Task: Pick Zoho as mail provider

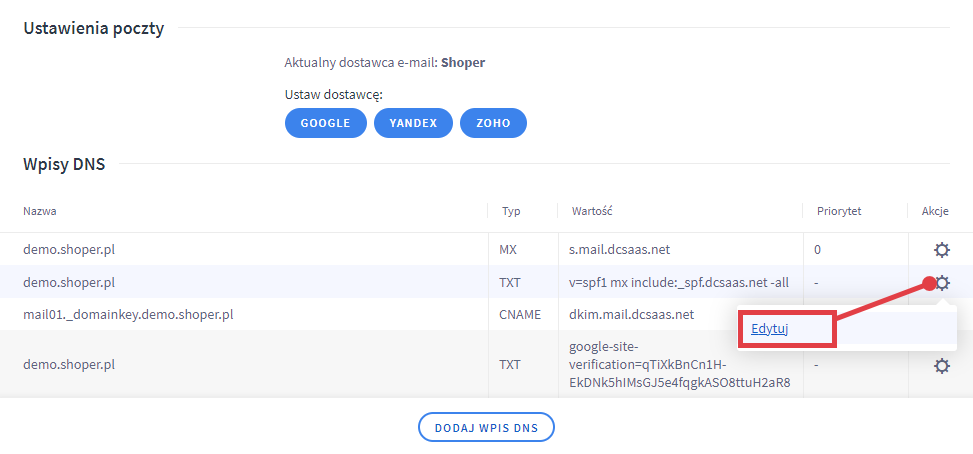Action: pyautogui.click(x=493, y=123)
